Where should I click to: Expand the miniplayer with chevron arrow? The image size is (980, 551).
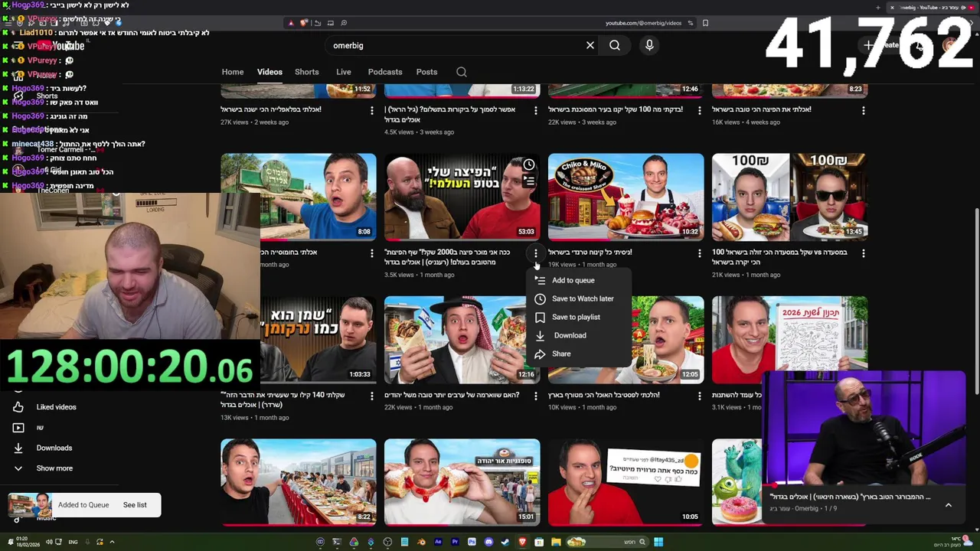pyautogui.click(x=948, y=505)
